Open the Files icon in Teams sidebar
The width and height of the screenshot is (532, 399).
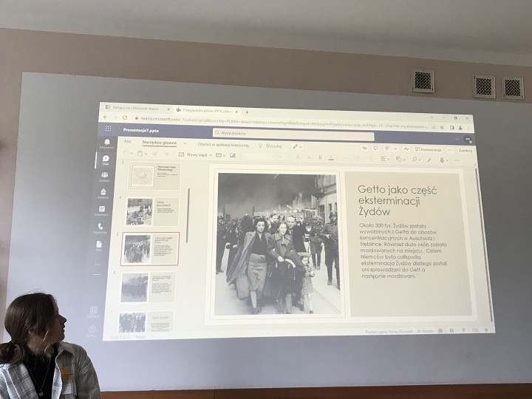[99, 246]
